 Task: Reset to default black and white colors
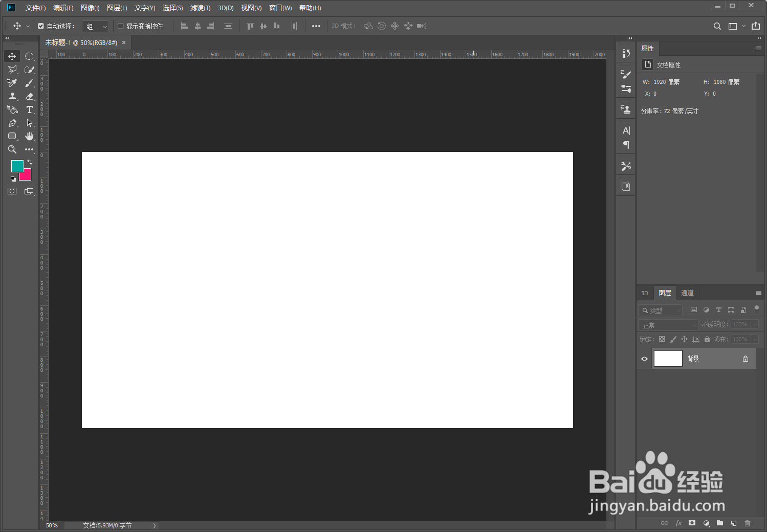tap(13, 179)
